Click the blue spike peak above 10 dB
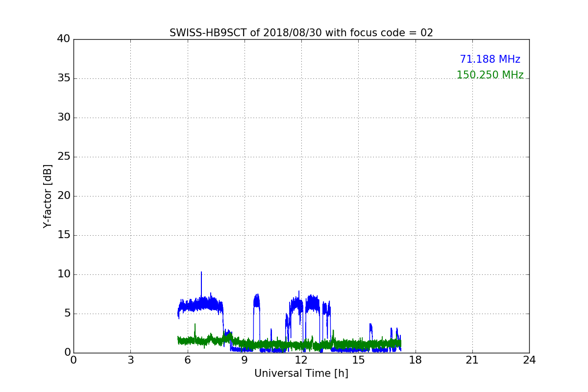This screenshot has height=392, width=588. pos(201,273)
